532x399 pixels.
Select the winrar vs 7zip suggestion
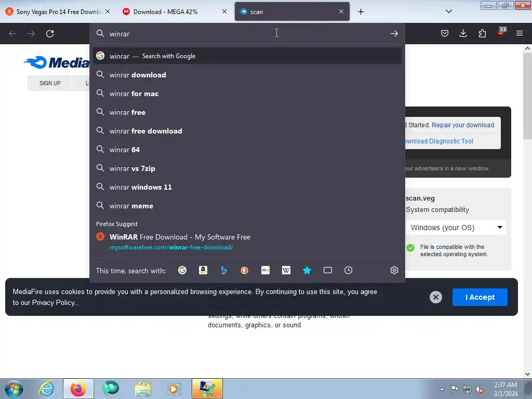pyautogui.click(x=247, y=168)
